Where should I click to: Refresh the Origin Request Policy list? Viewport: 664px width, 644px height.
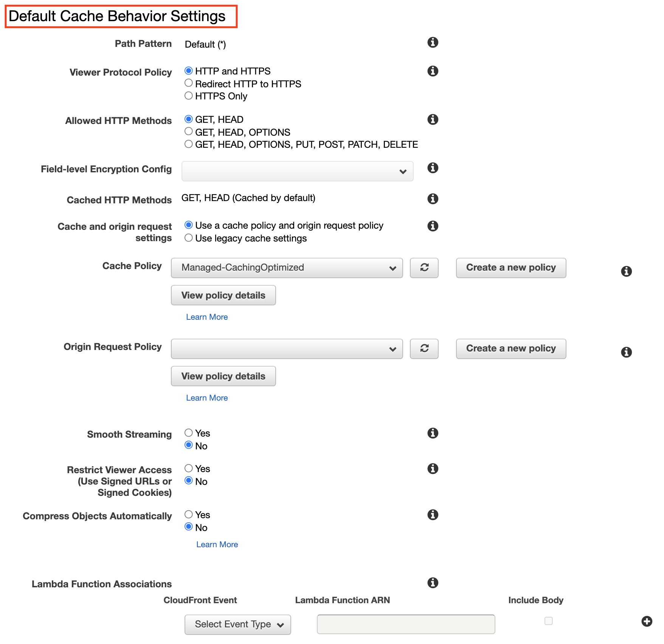point(424,349)
